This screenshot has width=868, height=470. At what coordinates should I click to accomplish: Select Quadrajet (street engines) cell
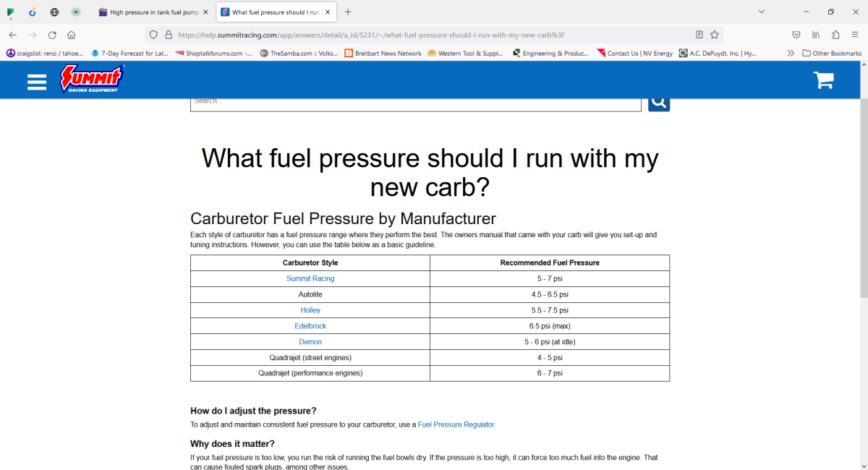pyautogui.click(x=310, y=357)
